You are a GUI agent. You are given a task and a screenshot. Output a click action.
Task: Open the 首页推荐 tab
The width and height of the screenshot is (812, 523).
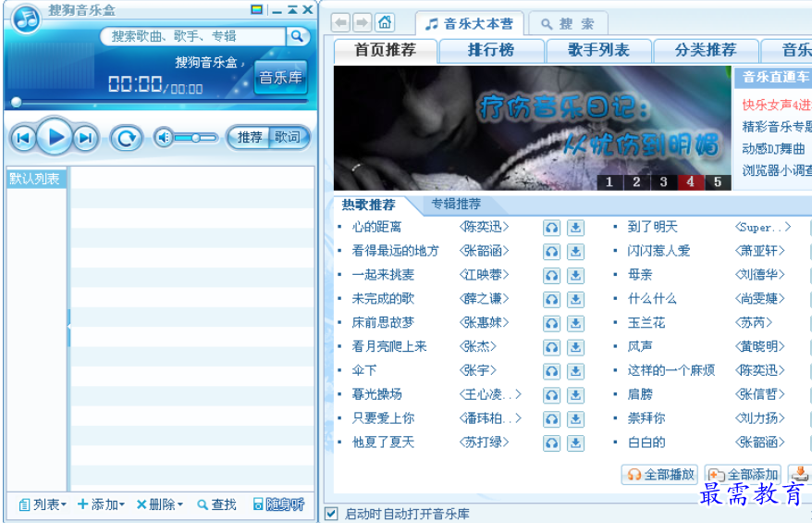pyautogui.click(x=386, y=51)
